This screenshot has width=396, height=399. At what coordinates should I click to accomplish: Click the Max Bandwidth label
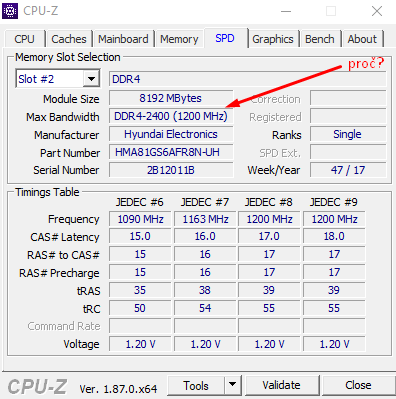click(x=63, y=117)
